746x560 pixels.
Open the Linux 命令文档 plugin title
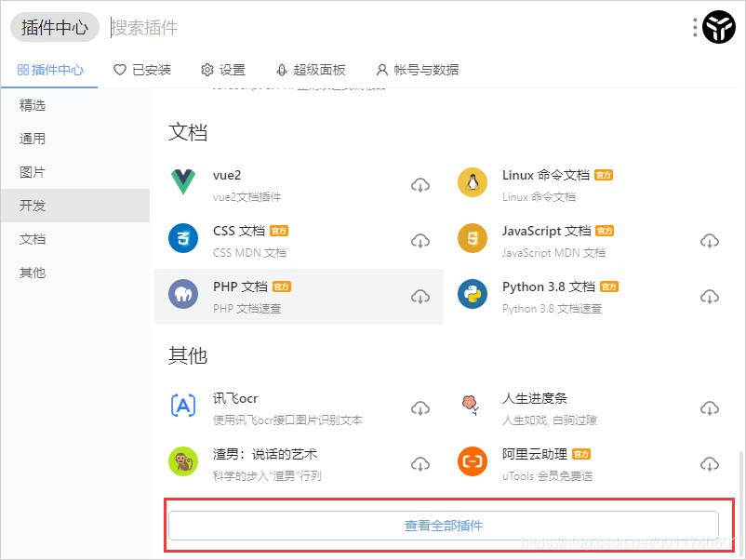click(546, 175)
